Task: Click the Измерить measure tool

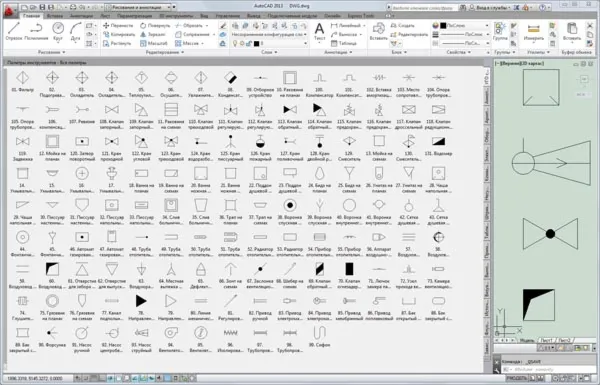Action: point(533,31)
